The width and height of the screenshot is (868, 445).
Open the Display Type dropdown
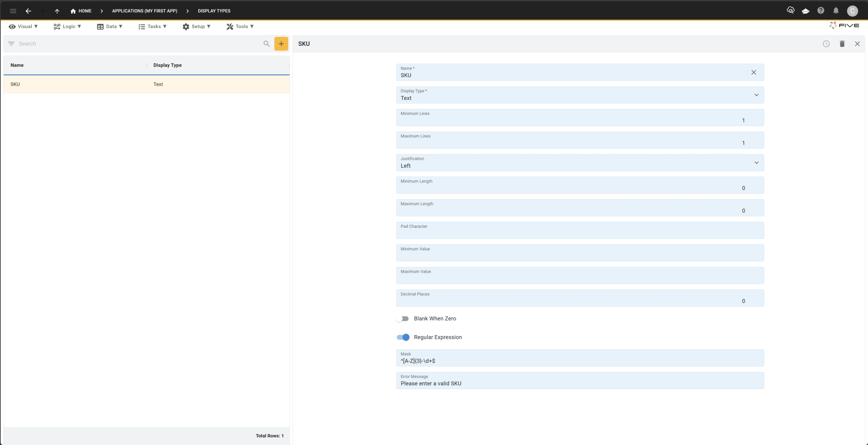[x=756, y=95]
